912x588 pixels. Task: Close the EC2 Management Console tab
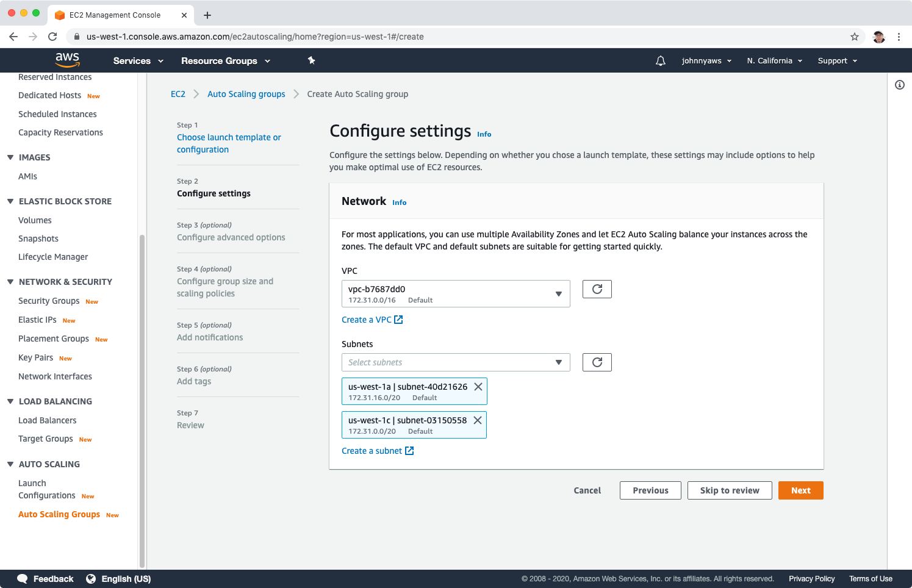coord(184,15)
